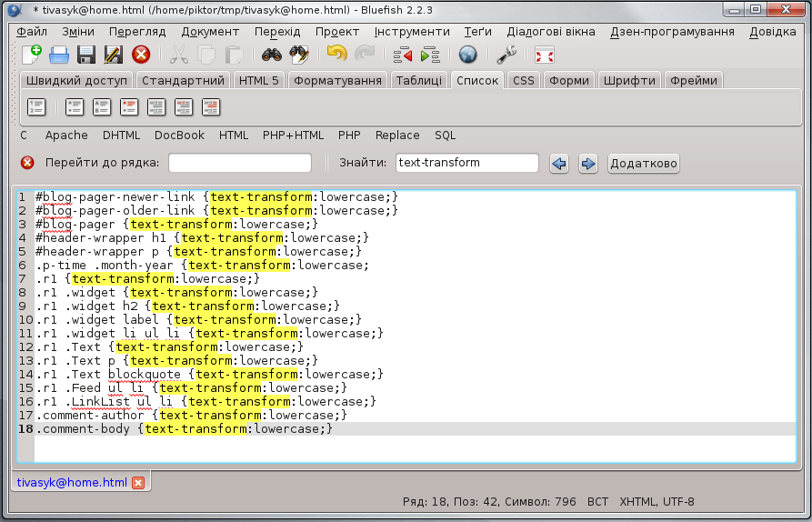Click the Перейти до рядка input field
The image size is (812, 522).
pyautogui.click(x=240, y=163)
